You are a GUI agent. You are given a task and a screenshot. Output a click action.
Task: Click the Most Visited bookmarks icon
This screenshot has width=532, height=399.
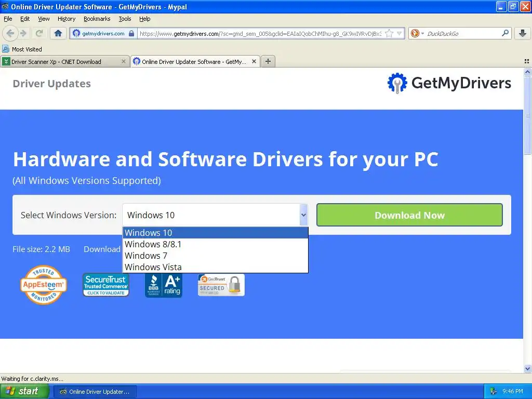[x=5, y=49]
